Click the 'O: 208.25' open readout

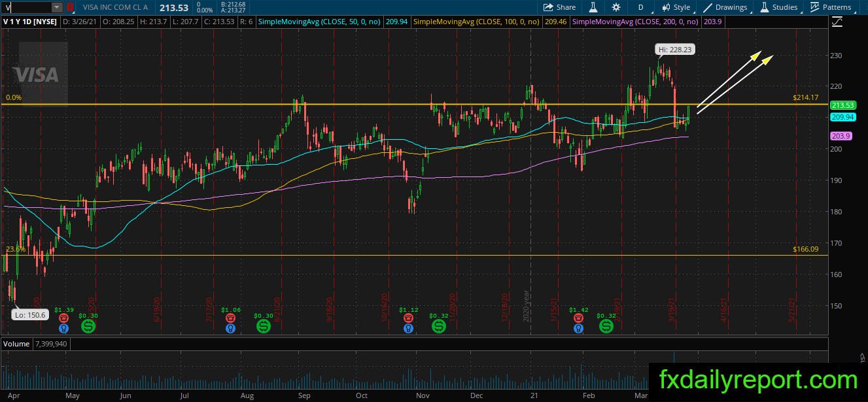[117, 22]
